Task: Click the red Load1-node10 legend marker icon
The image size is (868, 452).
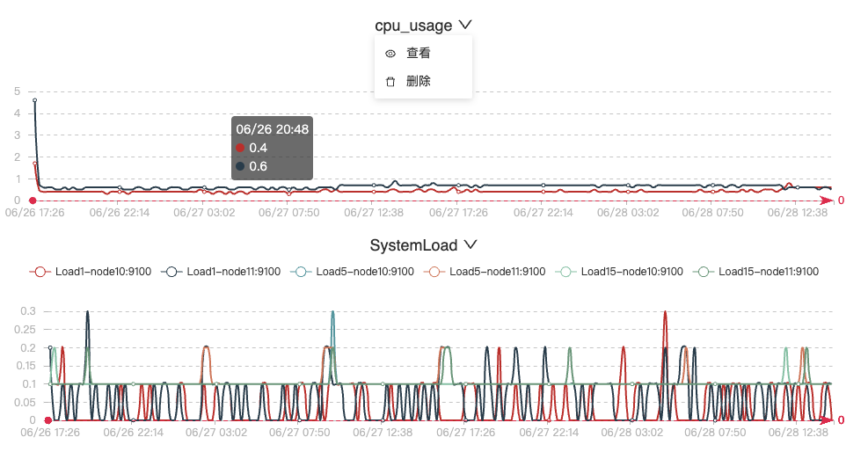Action: (39, 272)
